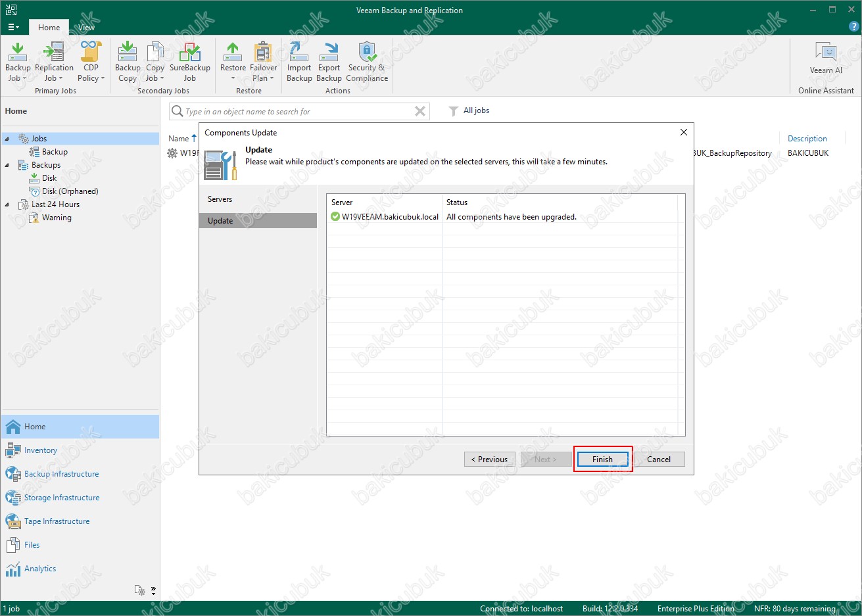Switch to the Files view

pyautogui.click(x=80, y=545)
